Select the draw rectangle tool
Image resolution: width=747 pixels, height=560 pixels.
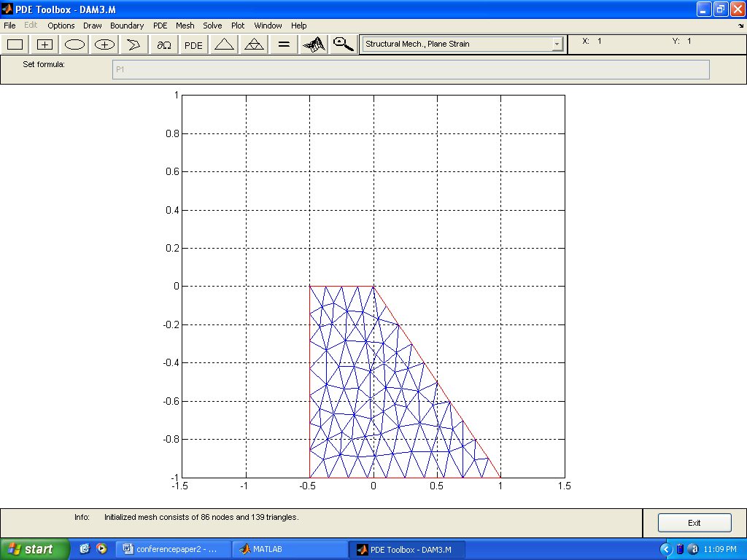pyautogui.click(x=15, y=44)
